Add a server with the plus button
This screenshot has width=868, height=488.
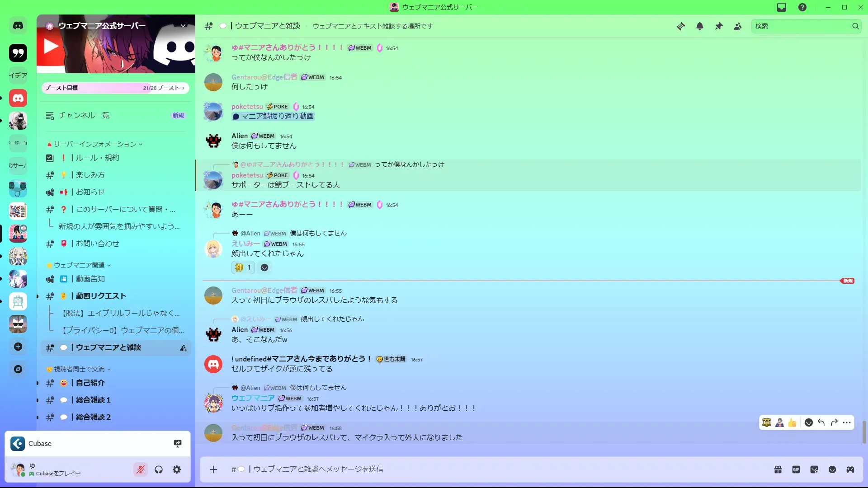(18, 347)
